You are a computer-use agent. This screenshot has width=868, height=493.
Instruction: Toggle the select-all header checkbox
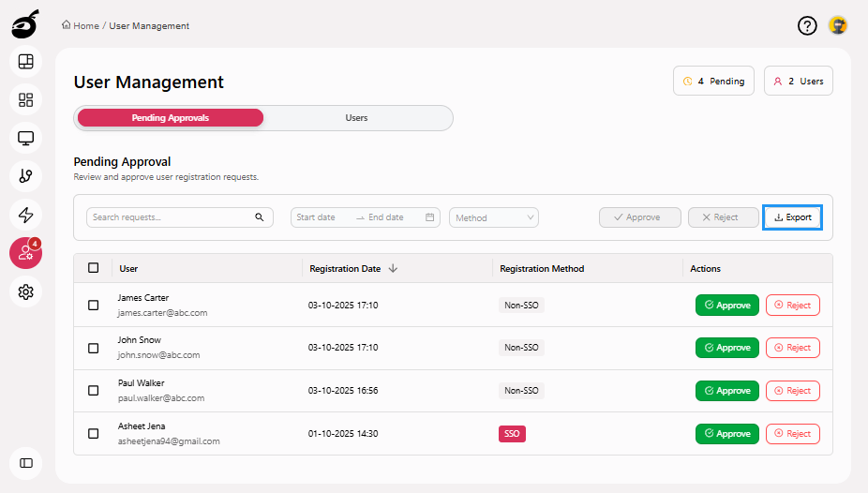(94, 268)
